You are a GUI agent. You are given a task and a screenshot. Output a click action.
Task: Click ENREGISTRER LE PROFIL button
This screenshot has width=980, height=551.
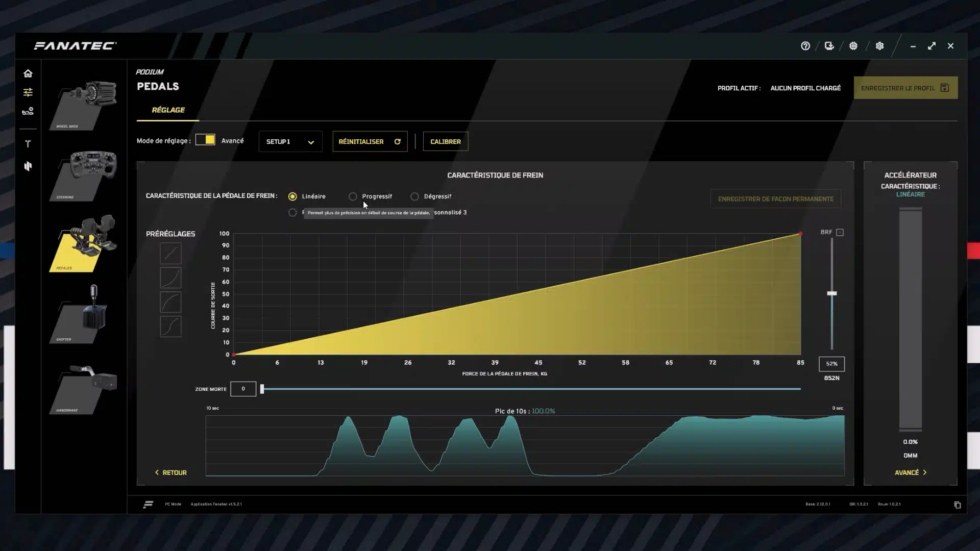point(905,88)
